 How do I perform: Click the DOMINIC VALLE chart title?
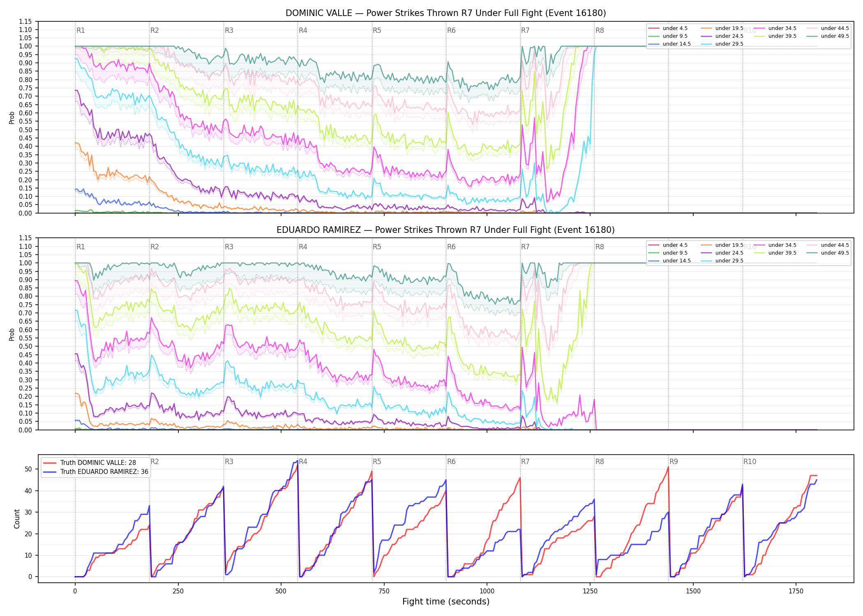pos(445,13)
